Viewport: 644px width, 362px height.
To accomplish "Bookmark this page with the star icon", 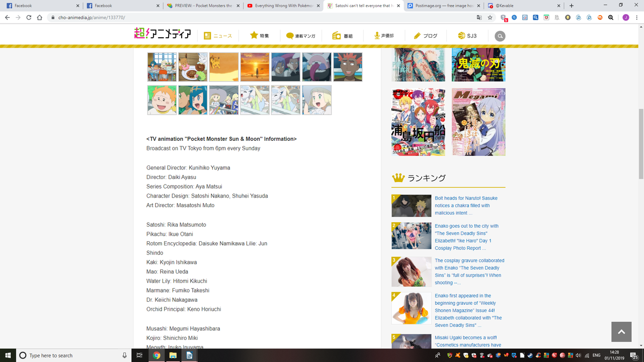I will point(490,17).
